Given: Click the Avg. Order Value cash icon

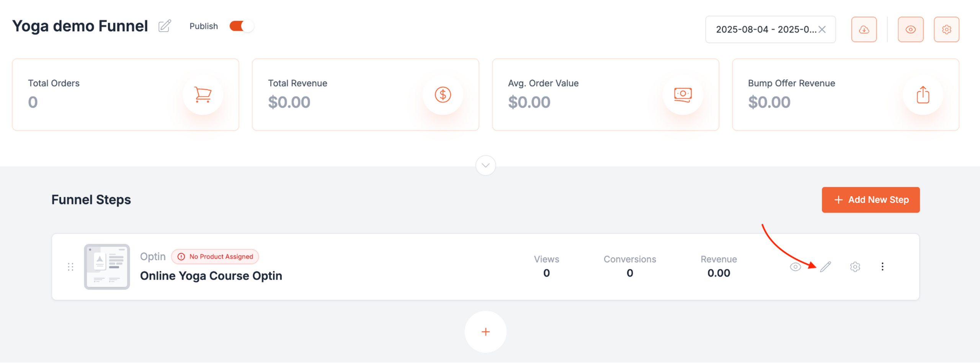Looking at the screenshot, I should 683,94.
